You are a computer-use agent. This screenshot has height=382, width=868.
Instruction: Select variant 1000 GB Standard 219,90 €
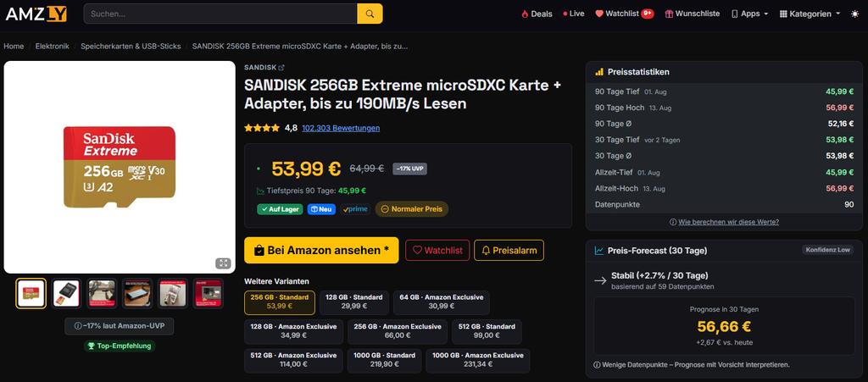(x=384, y=360)
